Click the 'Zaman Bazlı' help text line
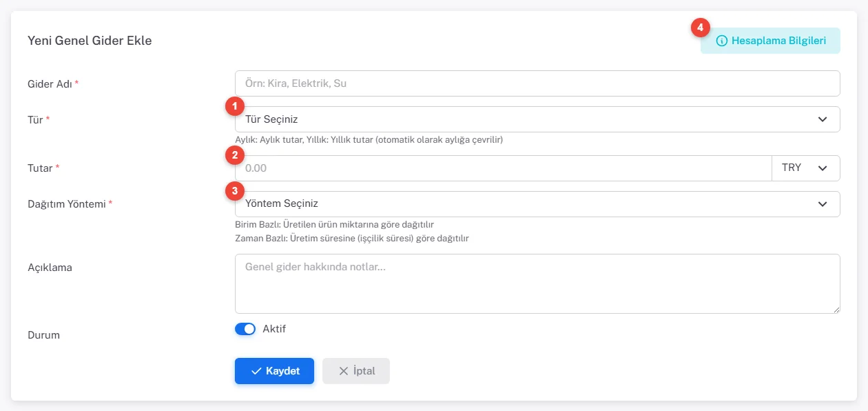868x411 pixels. [352, 239]
